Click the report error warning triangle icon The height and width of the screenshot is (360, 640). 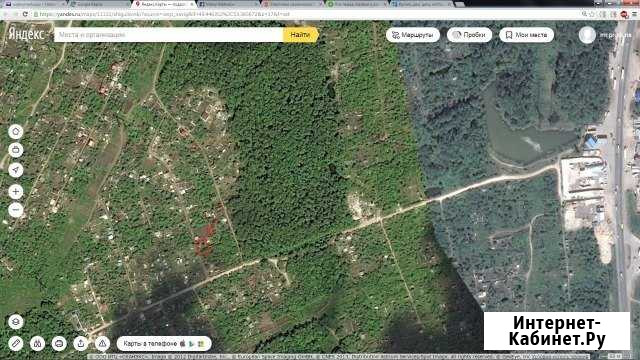[102, 344]
